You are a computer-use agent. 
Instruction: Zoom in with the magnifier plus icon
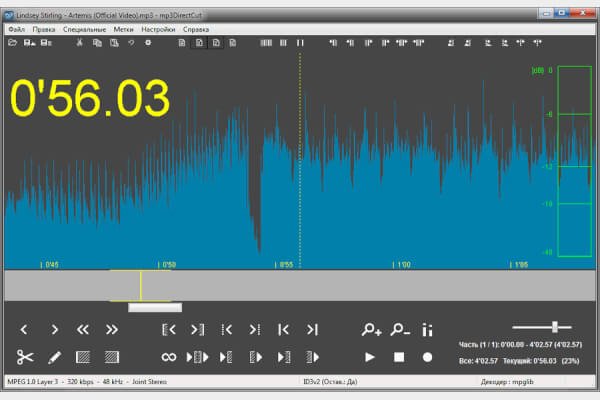[x=371, y=330]
